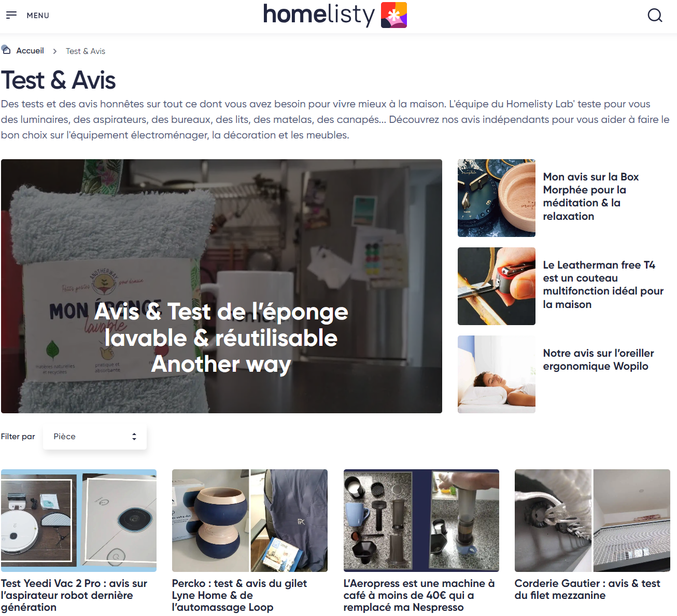677x616 pixels.
Task: Select the Test & Avis breadcrumb
Action: (86, 51)
